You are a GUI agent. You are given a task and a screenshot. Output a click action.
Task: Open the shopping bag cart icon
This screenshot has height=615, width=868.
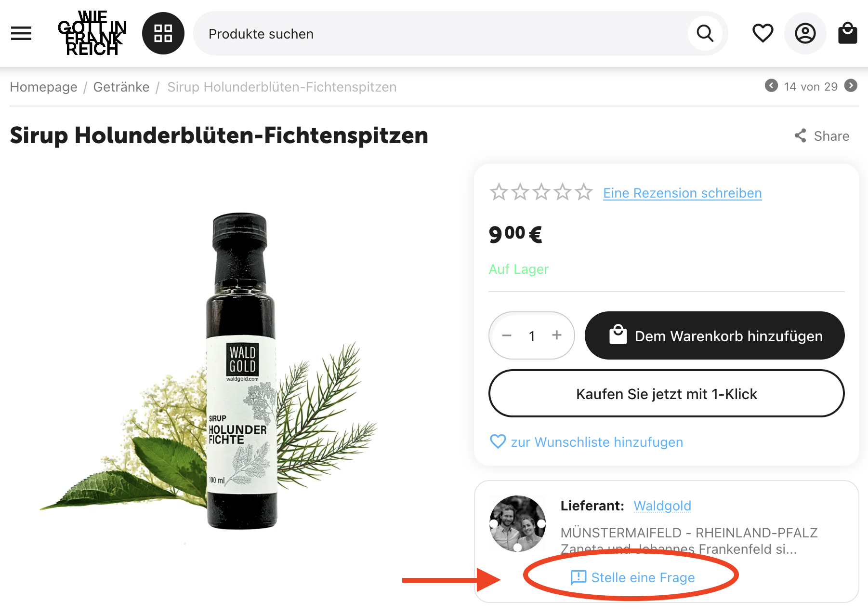(847, 33)
